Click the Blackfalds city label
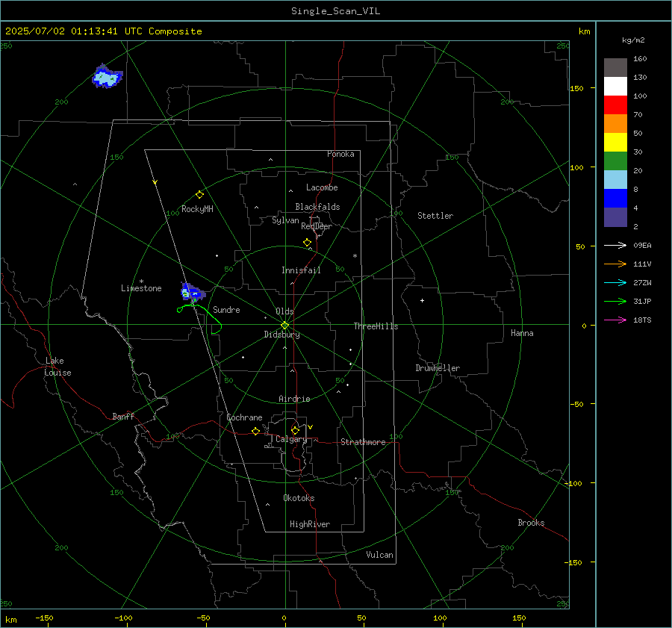This screenshot has height=628, width=672. [x=317, y=207]
